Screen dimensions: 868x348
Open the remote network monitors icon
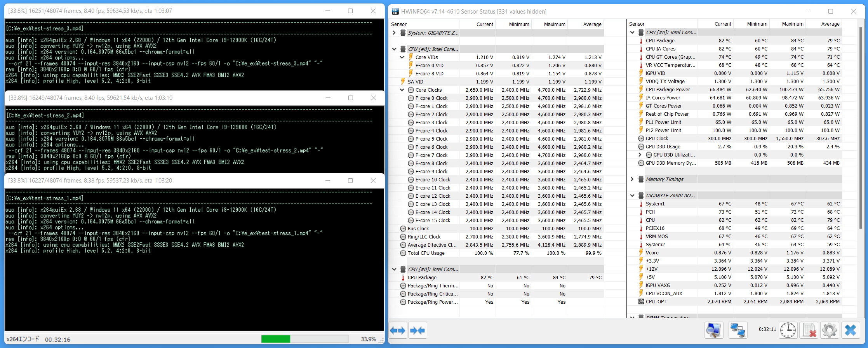click(737, 331)
